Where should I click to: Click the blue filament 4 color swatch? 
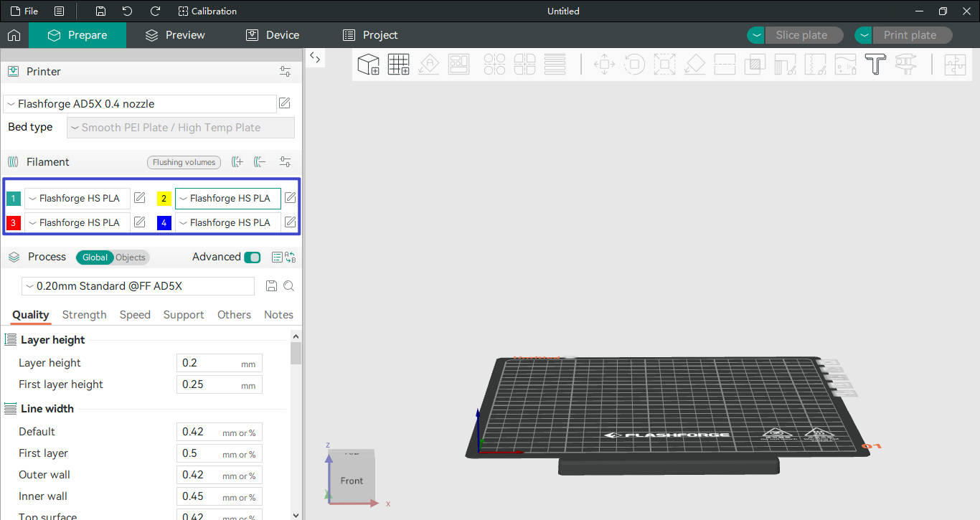(164, 223)
